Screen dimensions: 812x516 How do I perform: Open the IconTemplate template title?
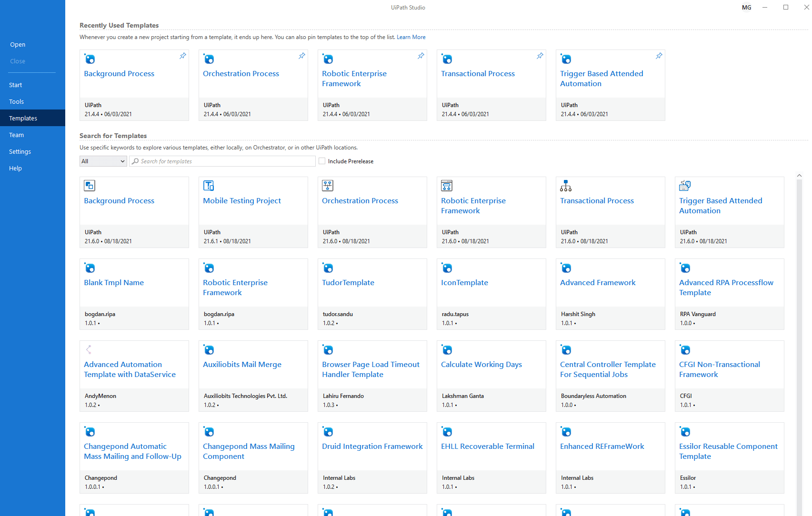click(x=464, y=283)
